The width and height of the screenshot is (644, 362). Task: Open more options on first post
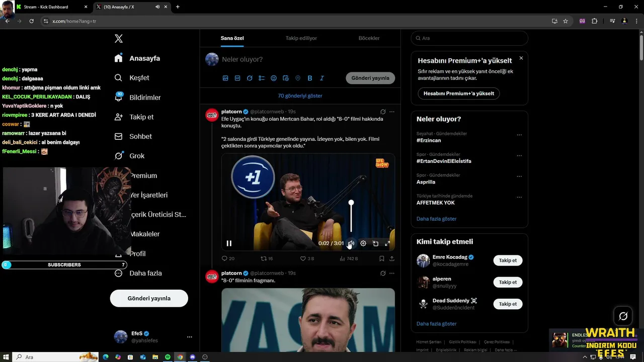tap(392, 112)
